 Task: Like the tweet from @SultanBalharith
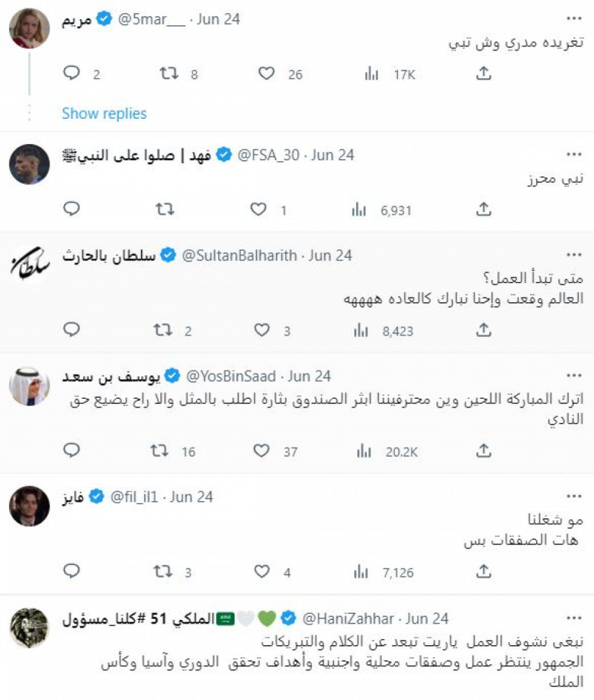(x=262, y=330)
